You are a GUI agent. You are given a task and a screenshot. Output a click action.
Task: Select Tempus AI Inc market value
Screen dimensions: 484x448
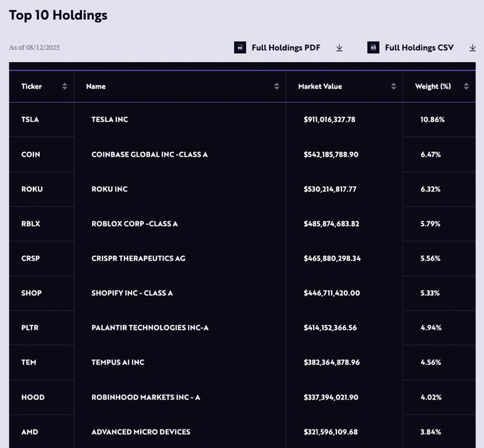(331, 363)
